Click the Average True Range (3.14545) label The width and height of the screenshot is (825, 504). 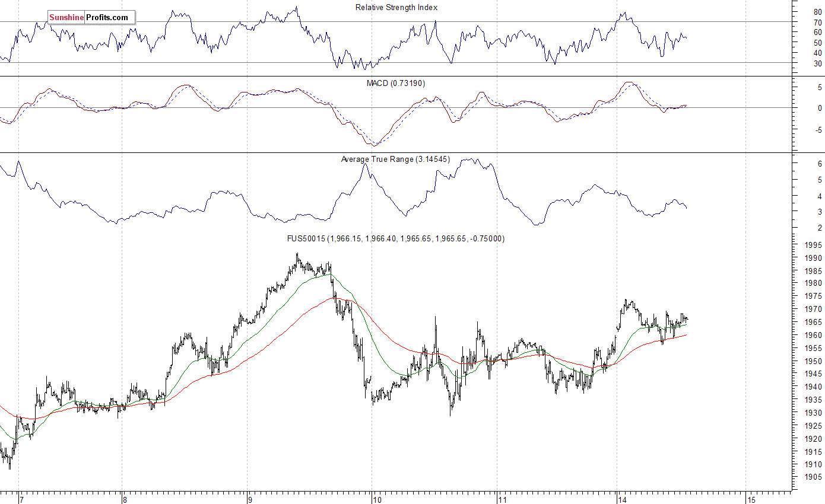click(x=396, y=159)
